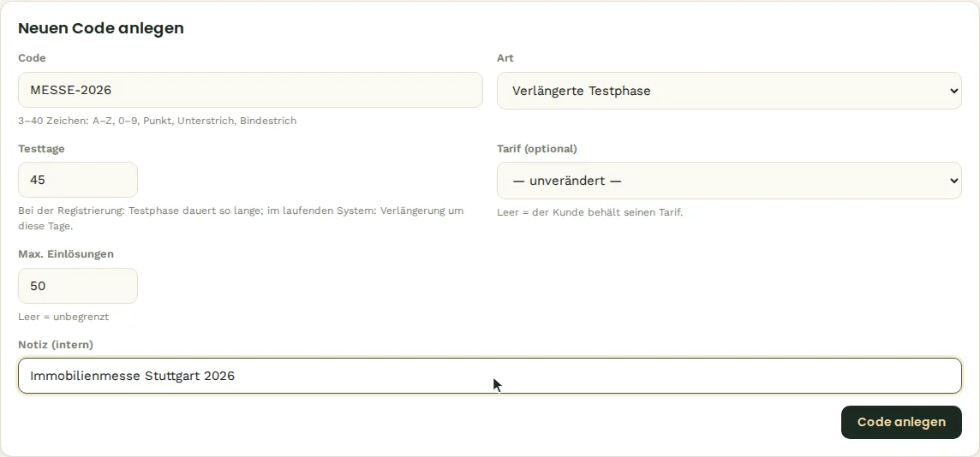This screenshot has height=457, width=980.
Task: Click the Tarif (optional) label
Action: [536, 149]
